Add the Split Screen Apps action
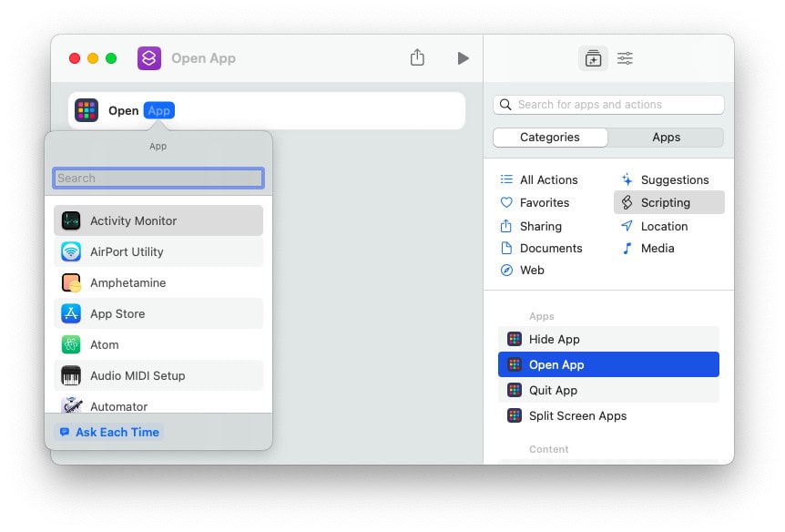 [x=608, y=415]
